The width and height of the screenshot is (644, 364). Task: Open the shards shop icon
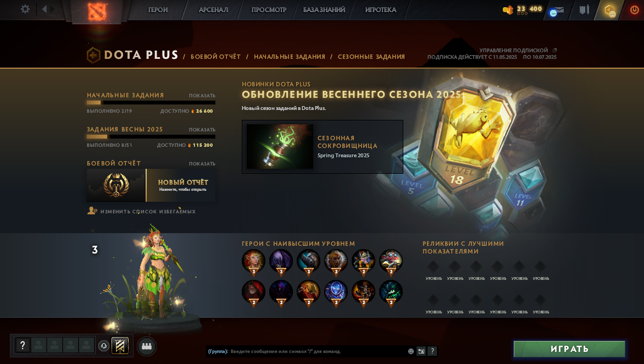508,10
